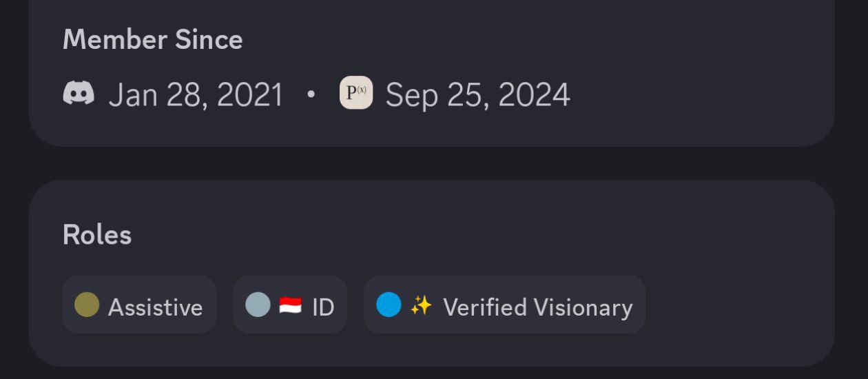Image resolution: width=868 pixels, height=379 pixels.
Task: Click the blue dot of Verified Visionary role
Action: point(389,305)
